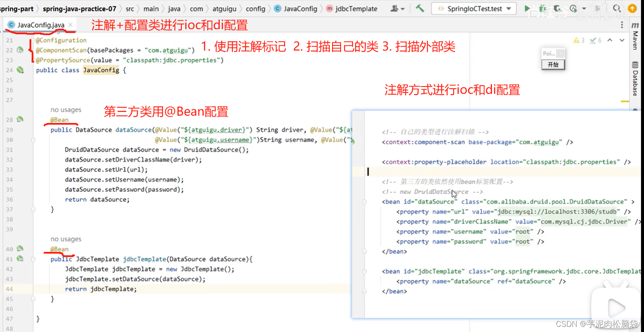644x332 pixels.
Task: Click jdbc:mysql://localhost:3306/studb value in XML
Action: click(558, 212)
